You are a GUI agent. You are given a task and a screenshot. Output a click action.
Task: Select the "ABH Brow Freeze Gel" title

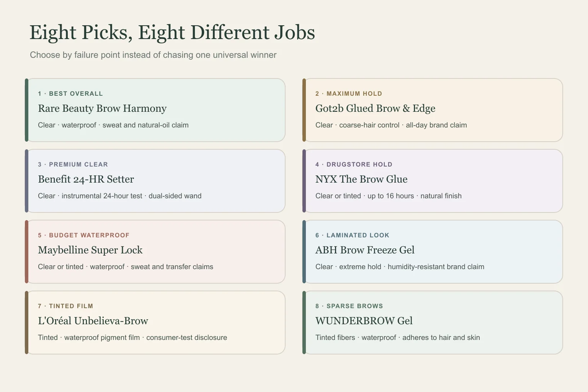coord(365,250)
